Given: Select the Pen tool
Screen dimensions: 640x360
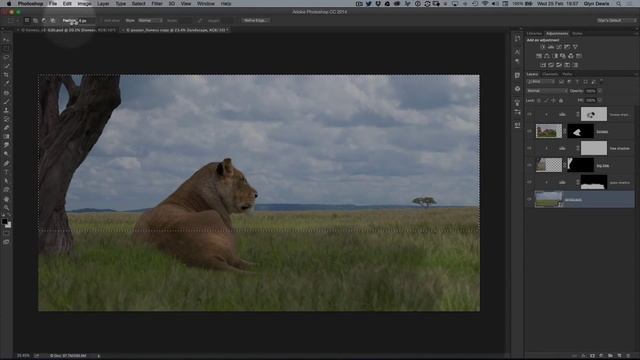Looking at the screenshot, I should tap(6, 163).
